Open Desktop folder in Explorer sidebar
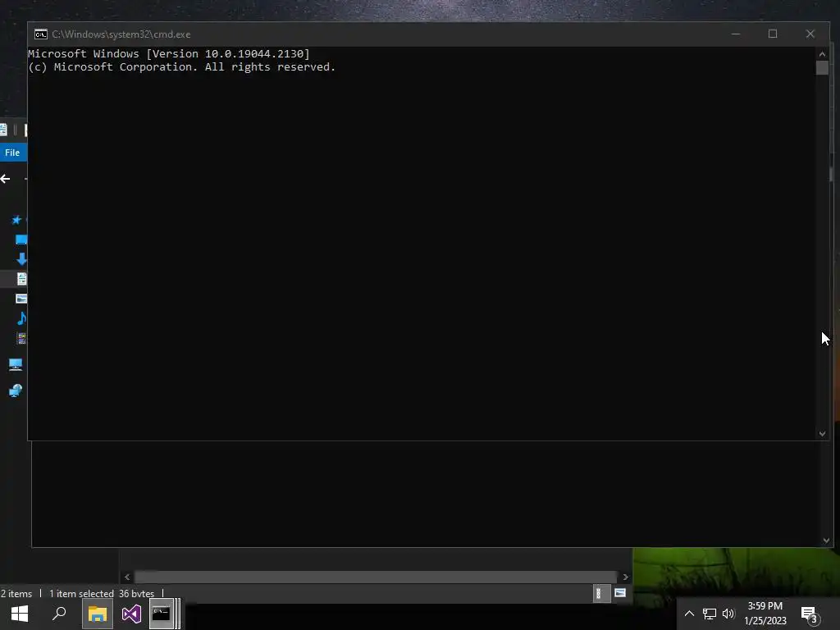Image resolution: width=840 pixels, height=630 pixels. 21,240
